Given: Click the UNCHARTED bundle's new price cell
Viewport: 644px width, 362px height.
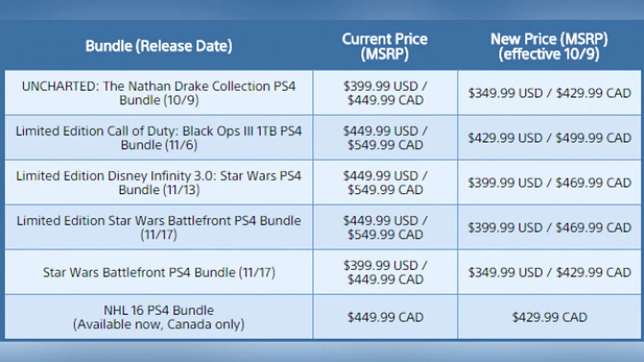Looking at the screenshot, I should tap(549, 93).
